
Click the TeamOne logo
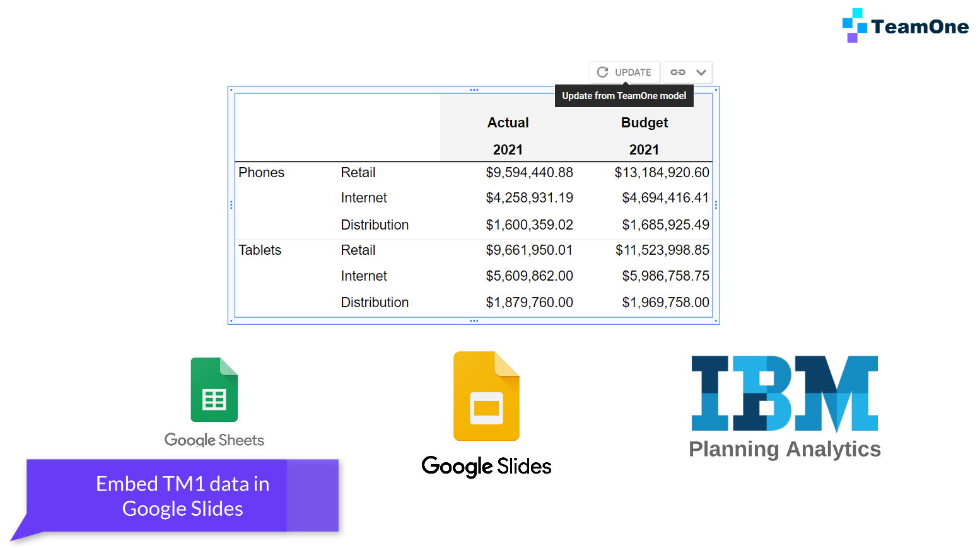point(906,26)
